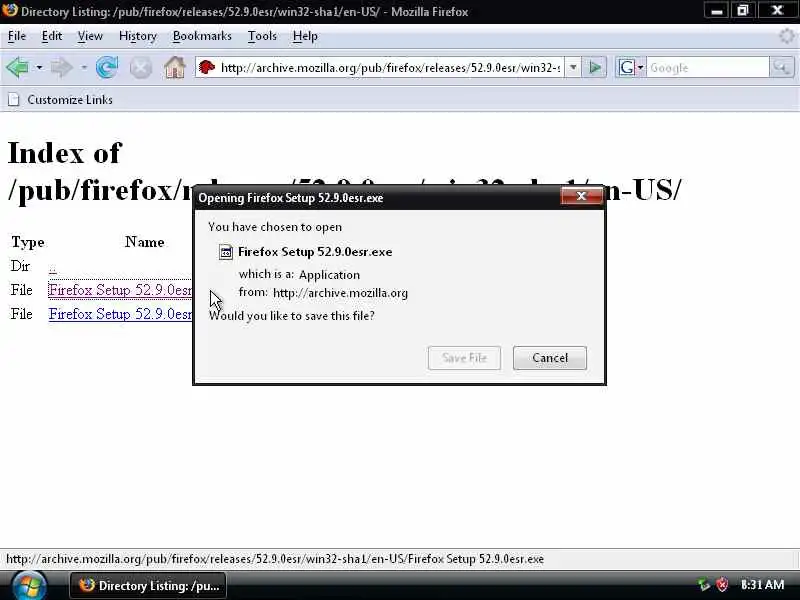Image resolution: width=800 pixels, height=600 pixels.
Task: Minimize the Firefox window
Action: (x=717, y=10)
